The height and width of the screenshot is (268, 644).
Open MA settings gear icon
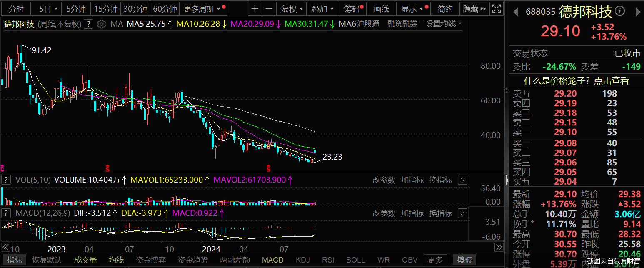pyautogui.click(x=101, y=24)
